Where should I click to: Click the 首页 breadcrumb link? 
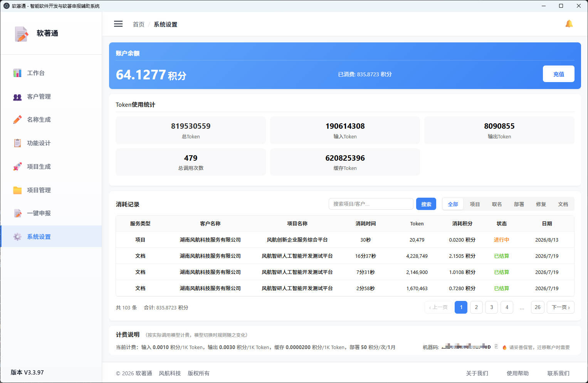[x=138, y=24]
